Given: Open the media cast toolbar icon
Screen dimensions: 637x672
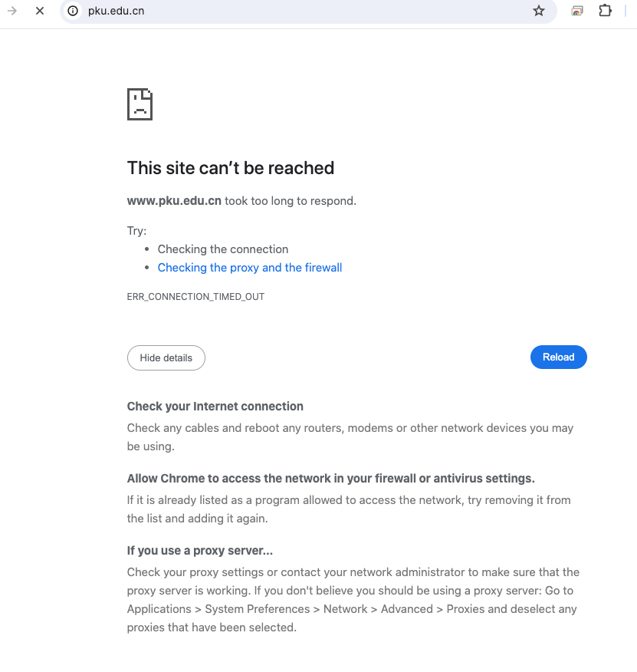Looking at the screenshot, I should coord(577,11).
